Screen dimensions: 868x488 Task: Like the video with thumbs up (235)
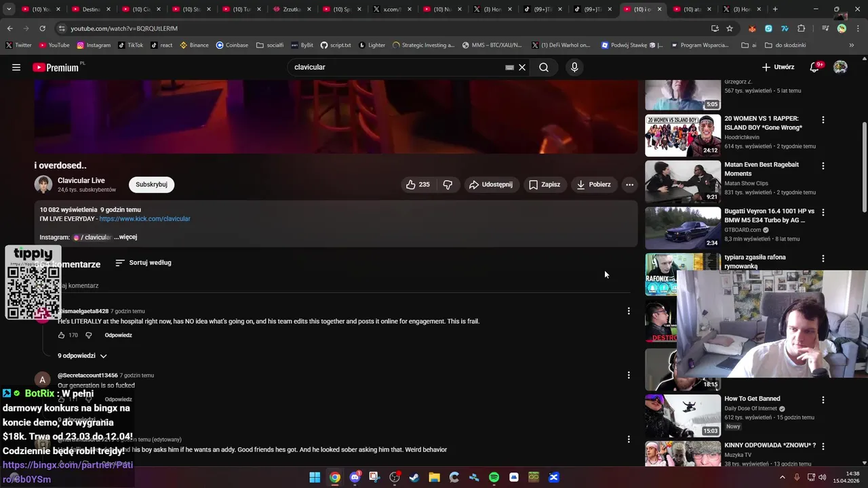[x=418, y=184]
